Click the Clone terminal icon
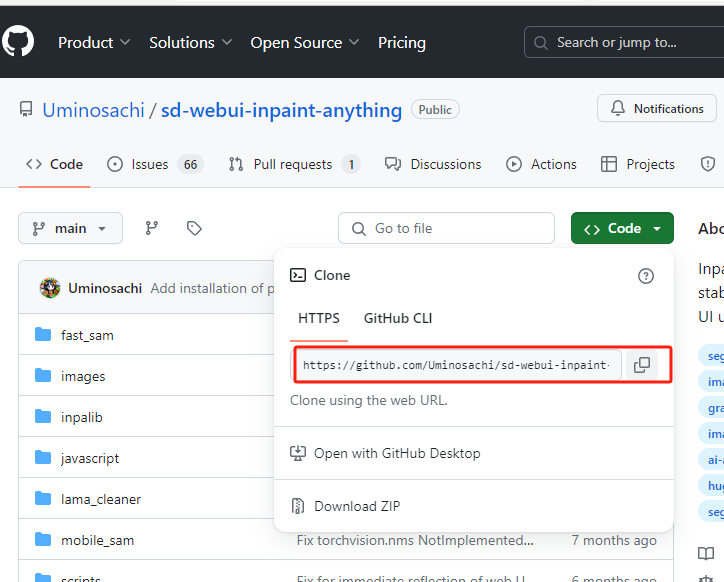The image size is (724, 582). pyautogui.click(x=298, y=275)
